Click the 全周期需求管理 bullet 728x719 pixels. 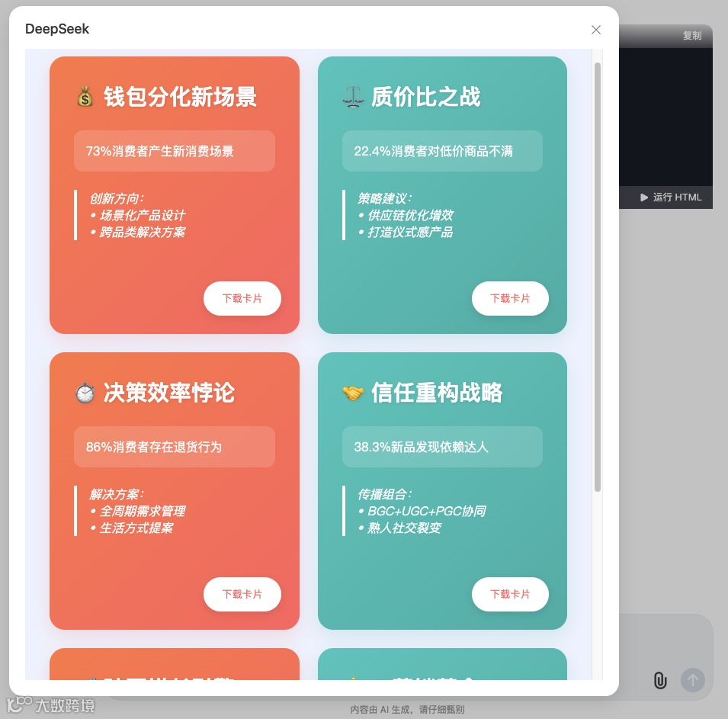pos(138,511)
